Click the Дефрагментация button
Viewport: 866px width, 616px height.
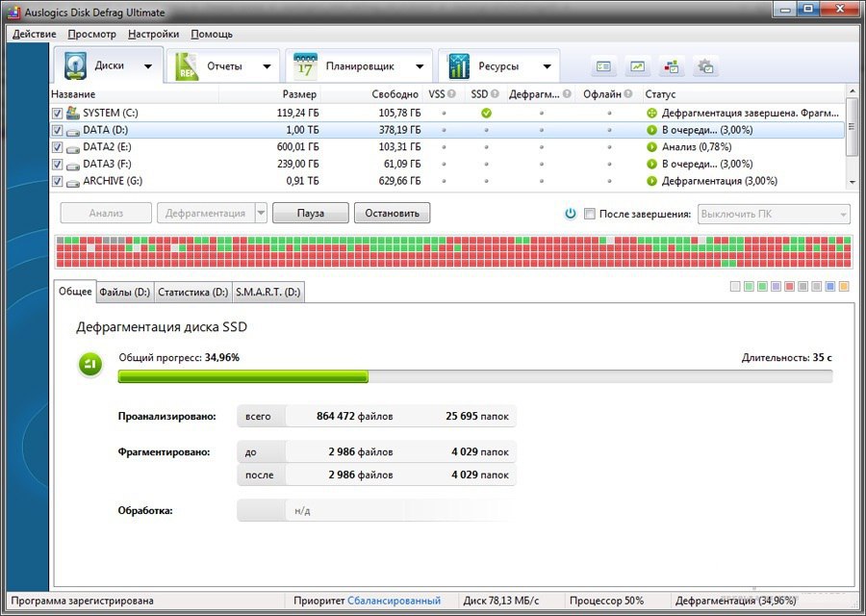206,213
